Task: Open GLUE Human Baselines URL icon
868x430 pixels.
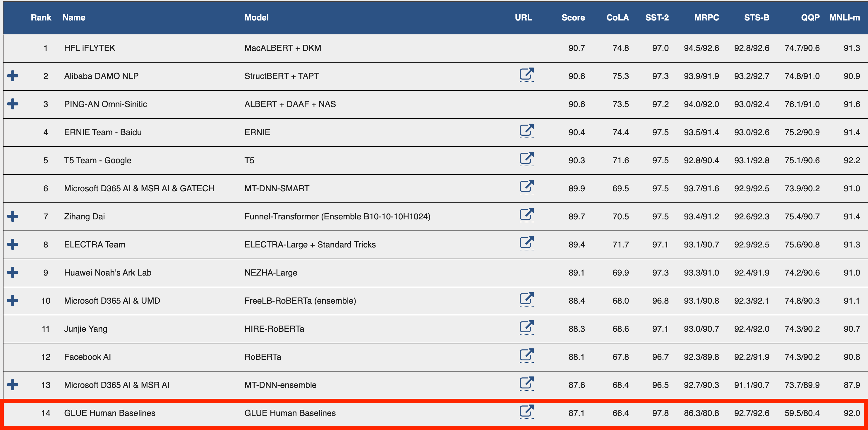Action: click(526, 411)
